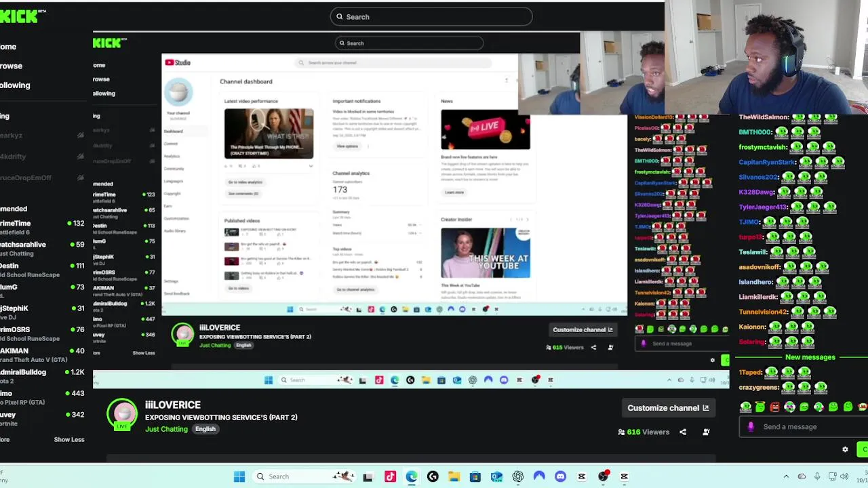
Task: Click the YouTube Studio channel avatar
Action: pyautogui.click(x=178, y=91)
